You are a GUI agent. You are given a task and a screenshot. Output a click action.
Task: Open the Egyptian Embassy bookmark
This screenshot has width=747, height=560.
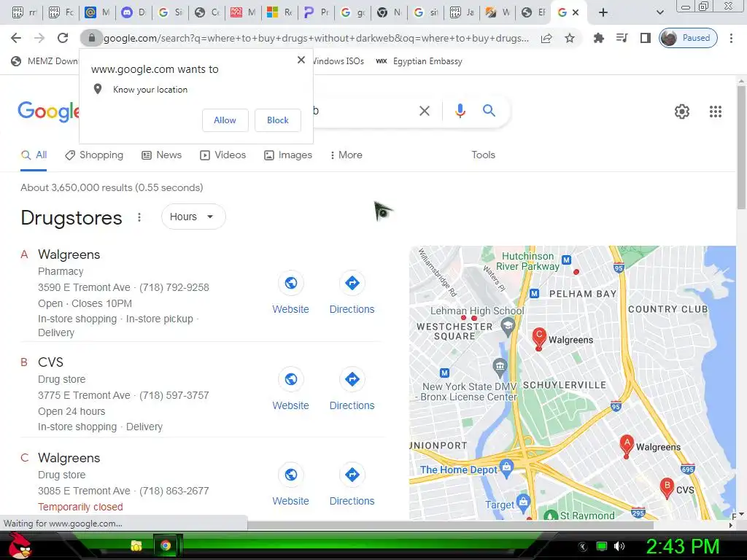coord(419,61)
